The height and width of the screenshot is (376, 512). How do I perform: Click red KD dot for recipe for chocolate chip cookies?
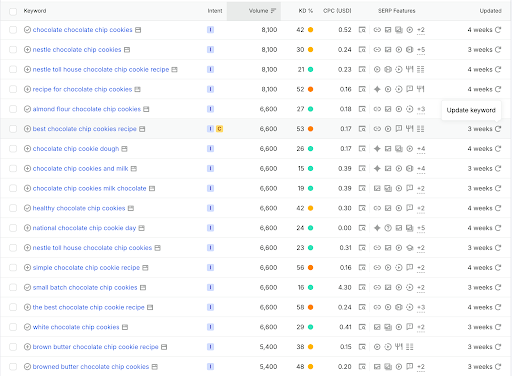[310, 89]
